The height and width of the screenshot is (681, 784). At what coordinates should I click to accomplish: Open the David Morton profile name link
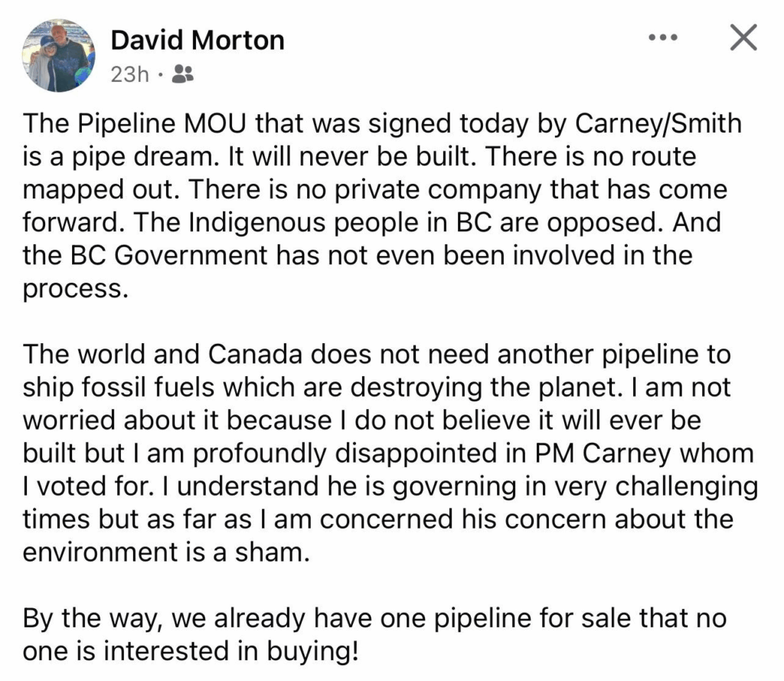coord(198,40)
